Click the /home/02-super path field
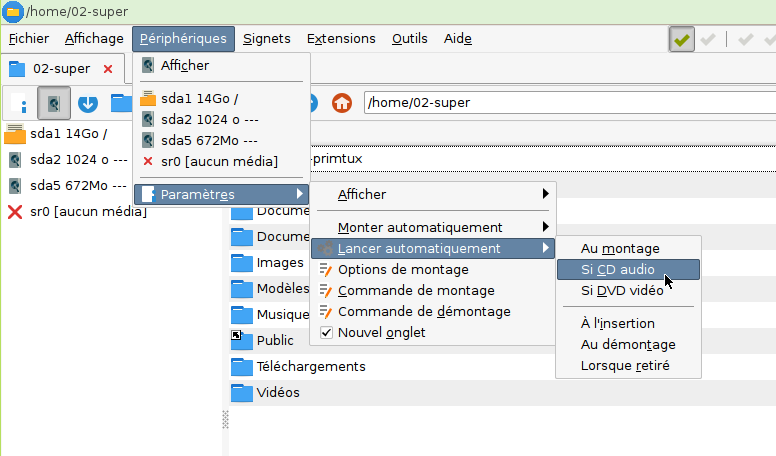The width and height of the screenshot is (776, 456). tap(570, 103)
